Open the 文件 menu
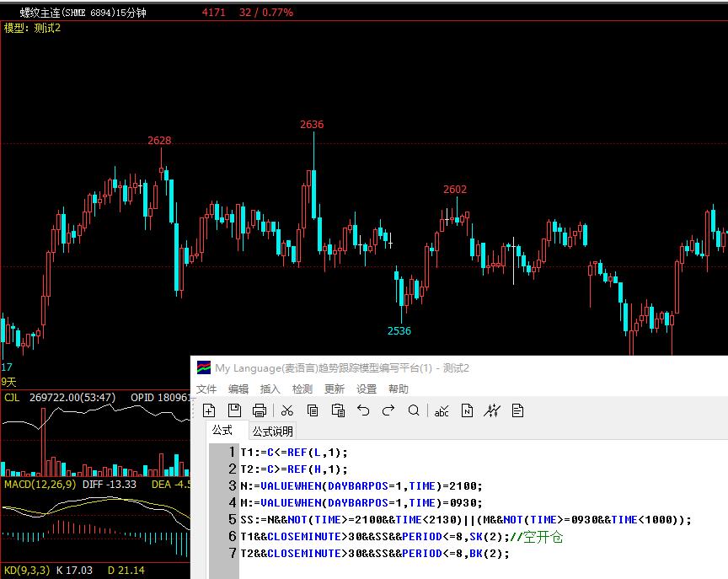728x579 pixels. click(206, 389)
